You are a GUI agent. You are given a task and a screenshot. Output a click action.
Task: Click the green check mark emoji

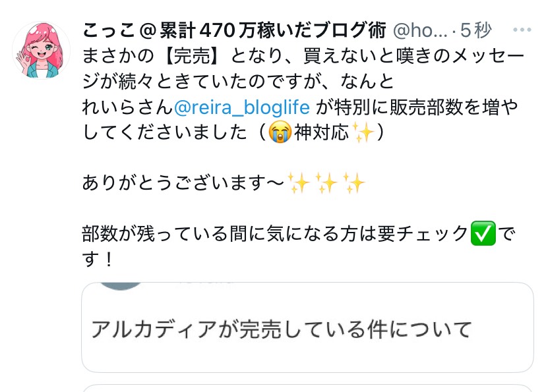(x=483, y=233)
